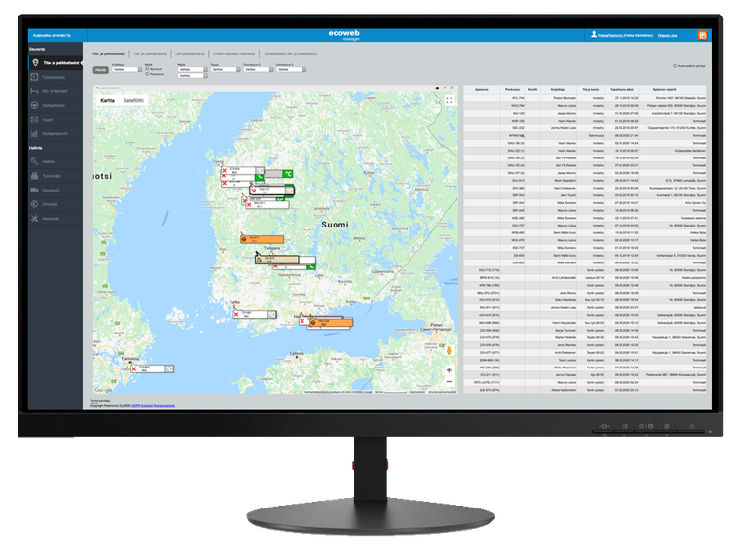Zoom out on the map with minus
This screenshot has height=560, width=747.
(449, 382)
